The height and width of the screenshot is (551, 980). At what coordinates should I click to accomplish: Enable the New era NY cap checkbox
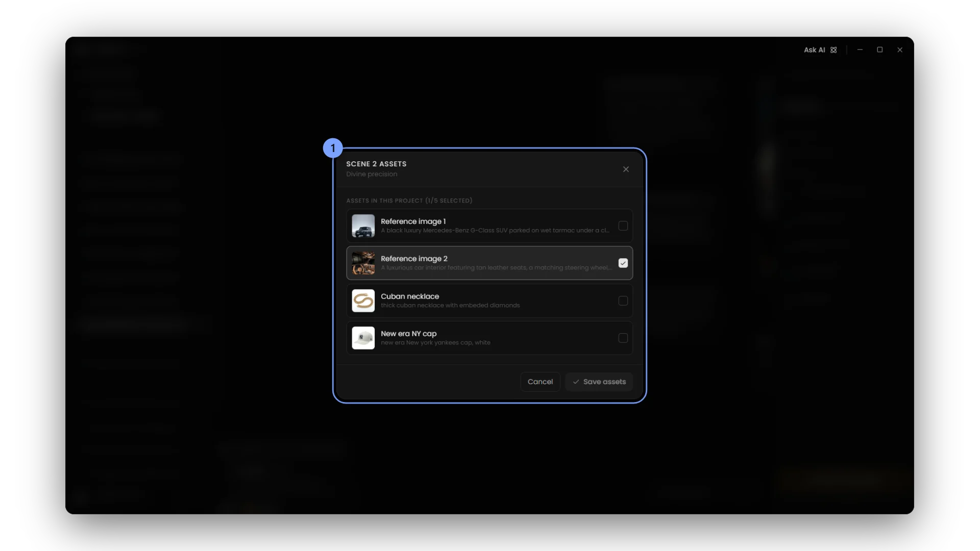(x=623, y=338)
